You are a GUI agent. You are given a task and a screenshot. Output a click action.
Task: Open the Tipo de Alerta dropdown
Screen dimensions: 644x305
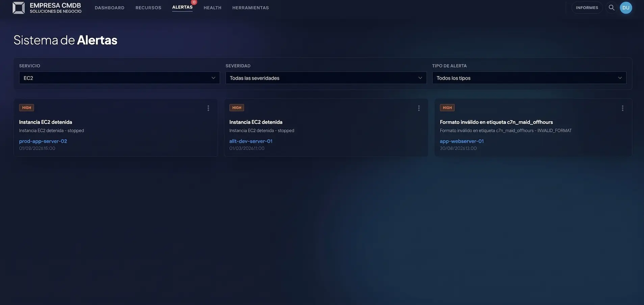coord(529,78)
